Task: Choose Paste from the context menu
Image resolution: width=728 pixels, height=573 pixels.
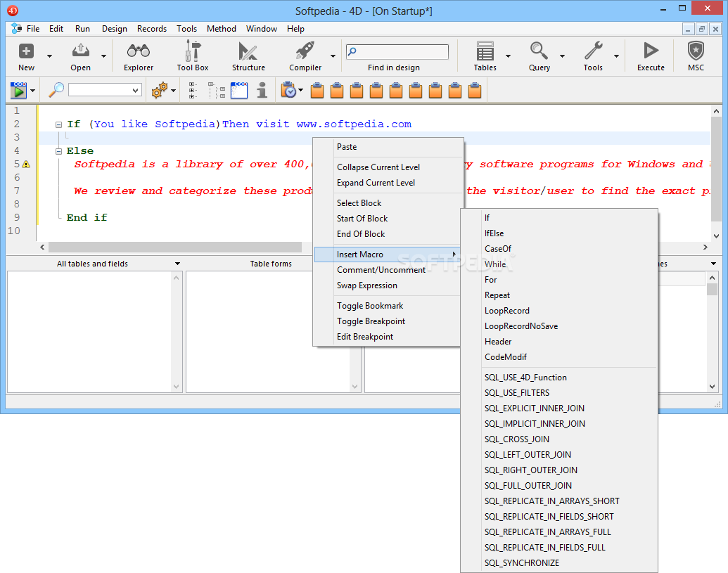Action: click(x=388, y=147)
